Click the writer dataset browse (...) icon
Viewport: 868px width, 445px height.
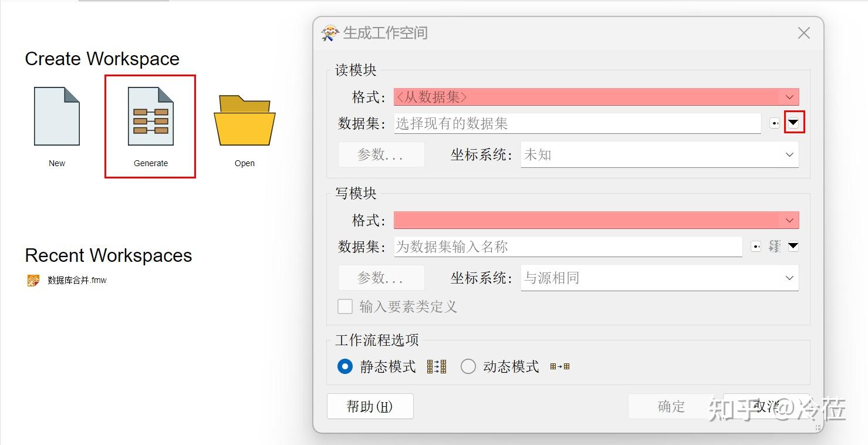tap(755, 246)
